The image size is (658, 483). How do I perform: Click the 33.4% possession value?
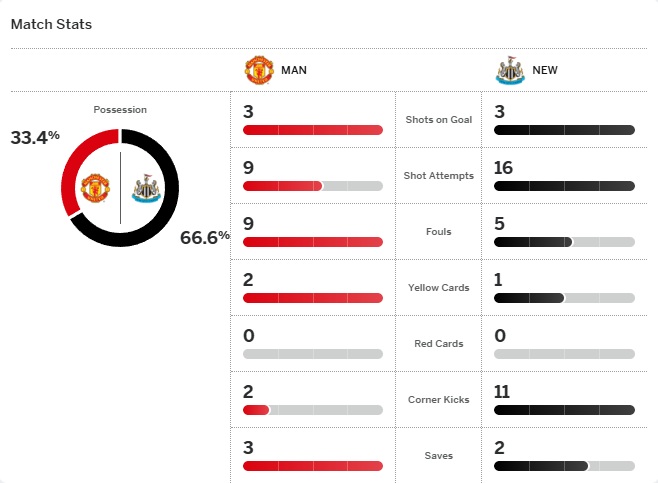(35, 138)
